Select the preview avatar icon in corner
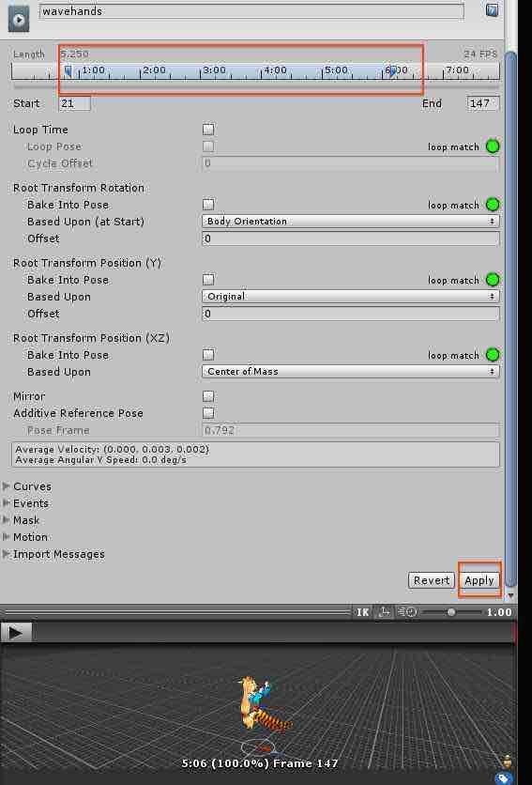Viewport: 532px width, 785px height. point(507,761)
